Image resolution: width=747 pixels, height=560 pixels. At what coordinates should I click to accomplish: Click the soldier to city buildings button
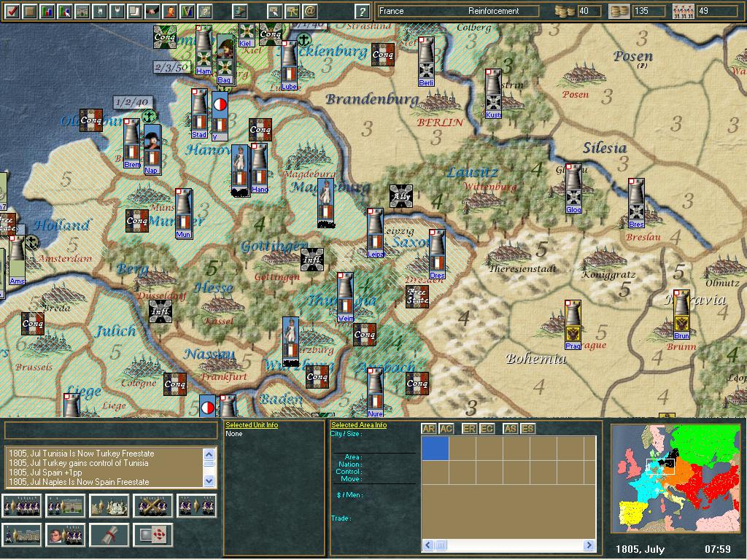tap(21, 534)
